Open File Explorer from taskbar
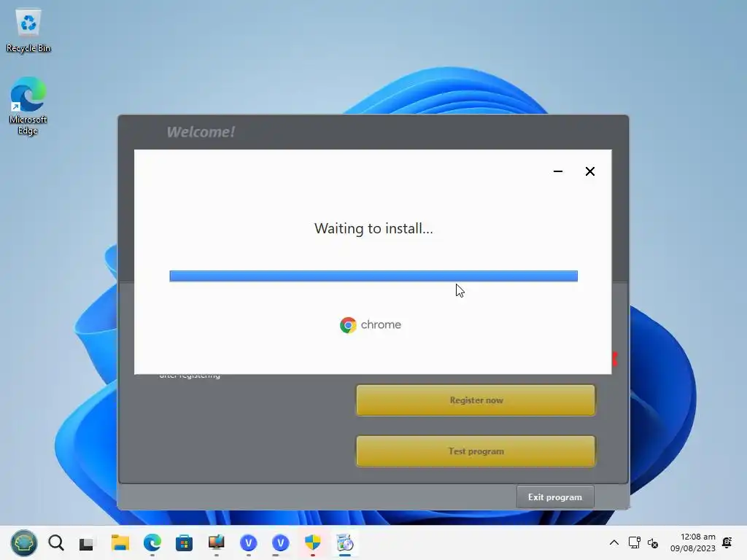This screenshot has width=747, height=560. point(120,542)
